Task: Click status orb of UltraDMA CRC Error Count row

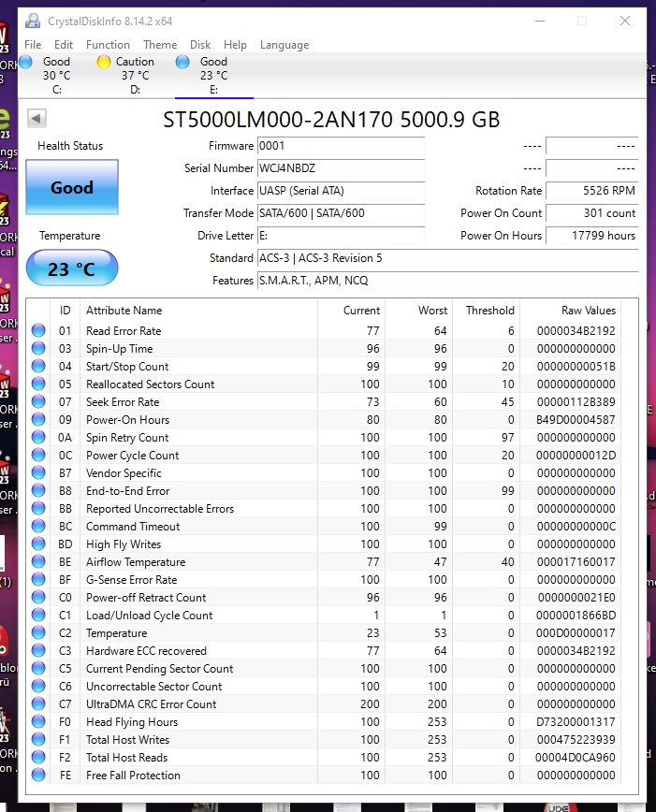Action: coord(38,703)
